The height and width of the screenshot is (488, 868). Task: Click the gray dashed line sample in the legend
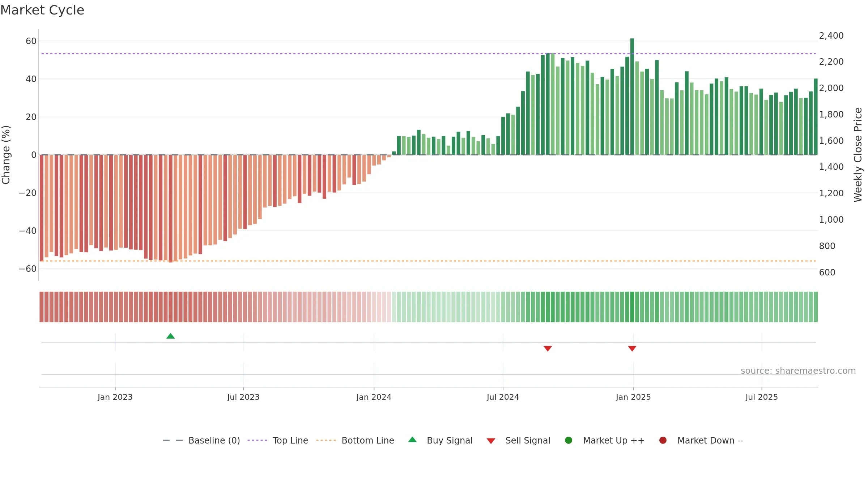coord(173,440)
